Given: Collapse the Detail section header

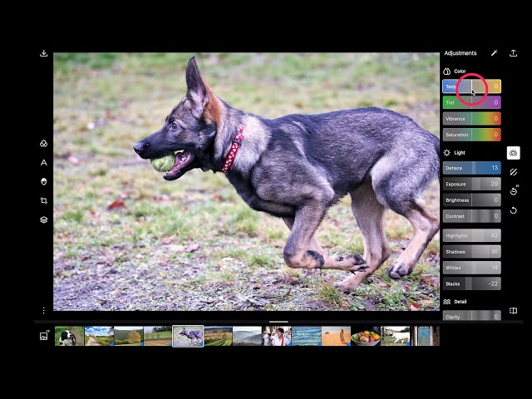Looking at the screenshot, I should (x=455, y=302).
